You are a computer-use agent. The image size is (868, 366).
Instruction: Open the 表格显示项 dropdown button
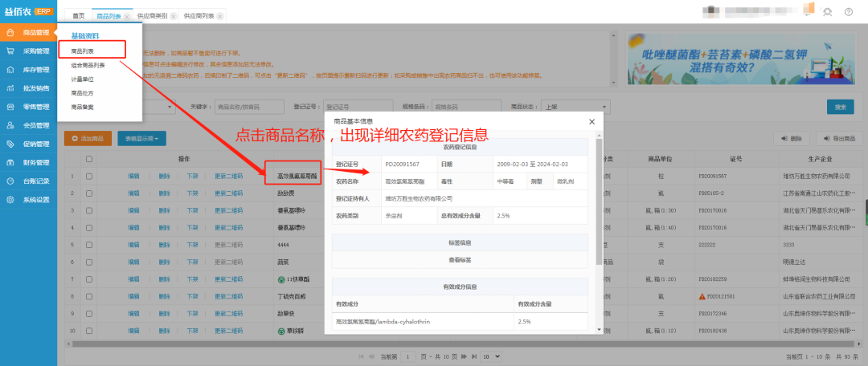(x=141, y=139)
